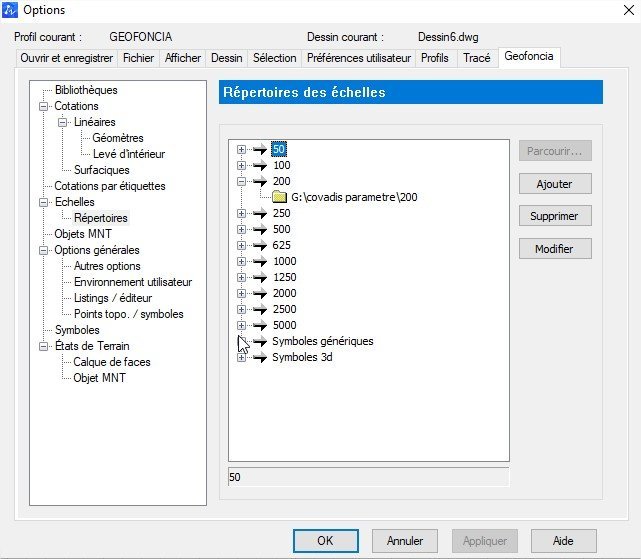Screen dimensions: 641x559
Task: Select Bibliothèques in the left tree
Action: coord(86,90)
